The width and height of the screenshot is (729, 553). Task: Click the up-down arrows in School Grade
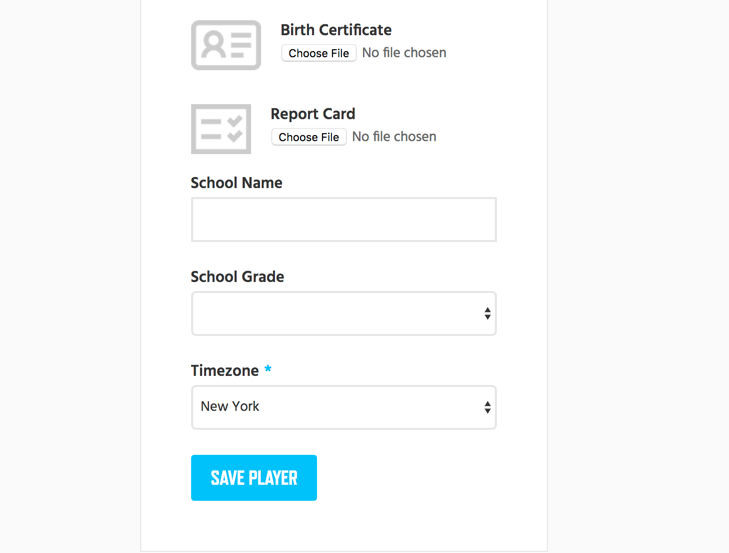487,313
